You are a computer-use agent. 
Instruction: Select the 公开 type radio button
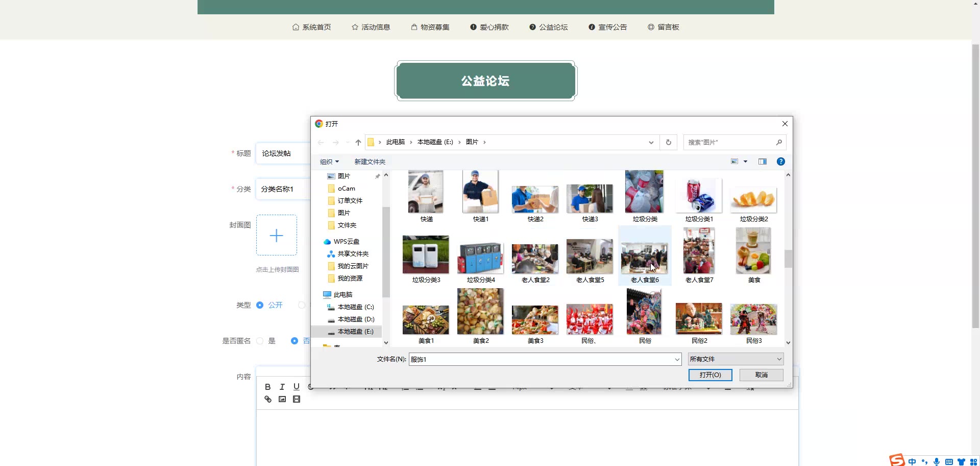(x=260, y=305)
